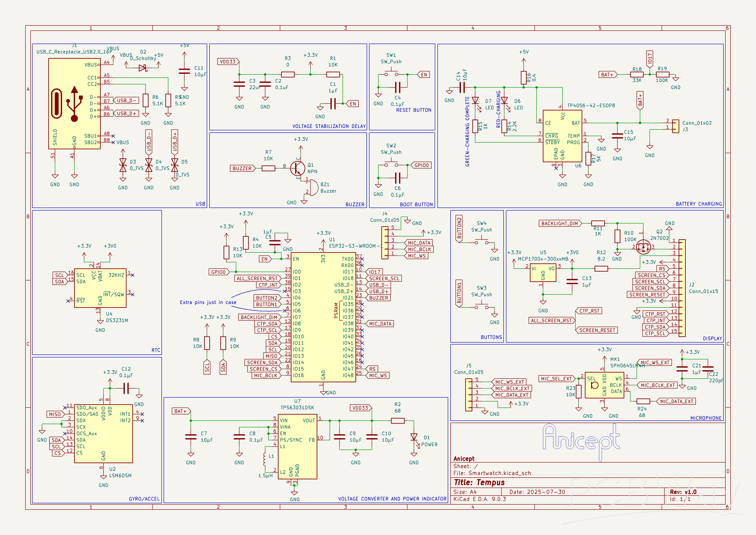Click the Q2 2N7002 MOSFET symbol

[x=643, y=247]
